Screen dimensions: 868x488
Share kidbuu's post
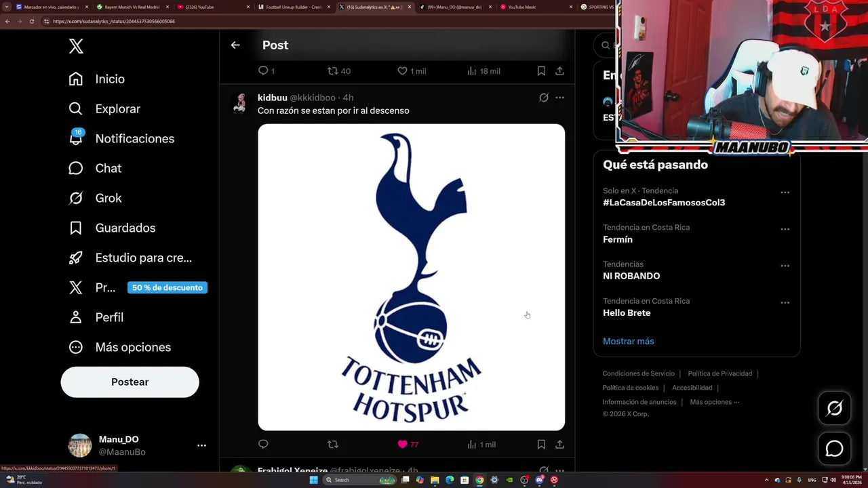pyautogui.click(x=559, y=445)
